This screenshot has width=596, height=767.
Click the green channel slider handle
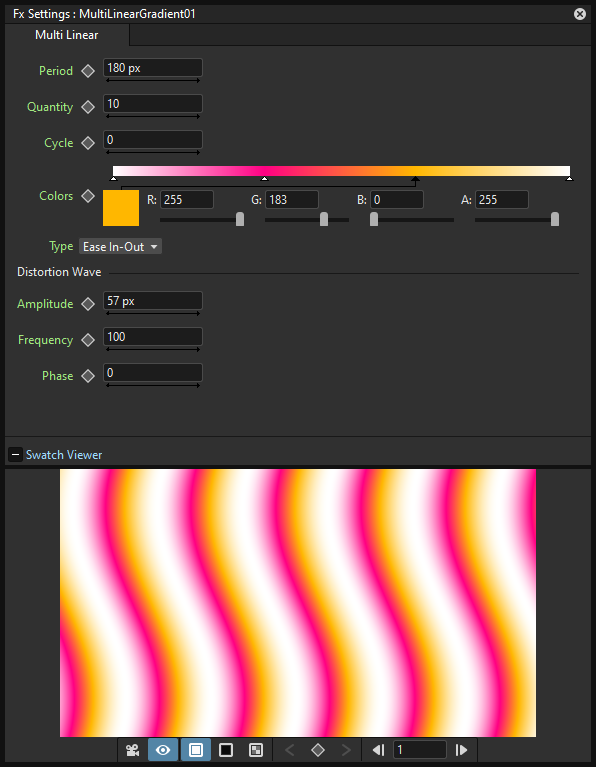[324, 219]
